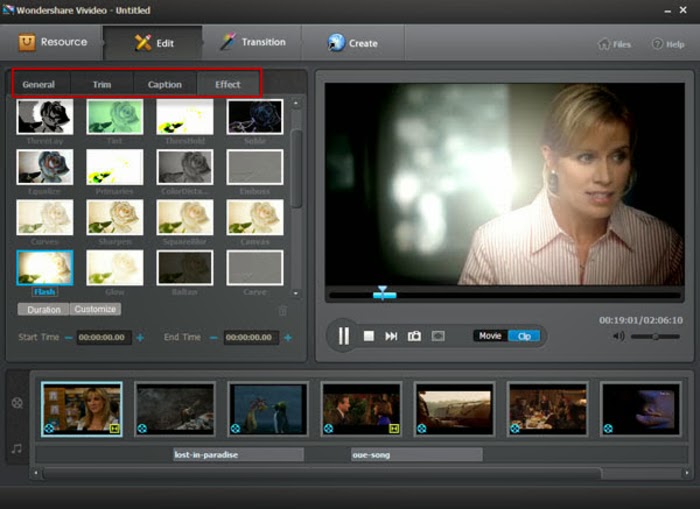This screenshot has width=700, height=509.
Task: Pause the video preview
Action: pyautogui.click(x=343, y=335)
